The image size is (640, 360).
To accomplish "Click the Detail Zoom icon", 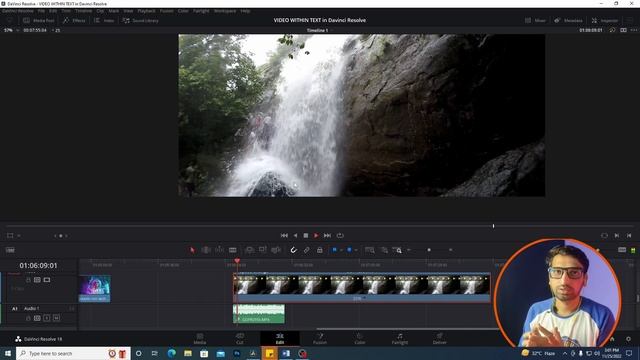I will (x=384, y=250).
